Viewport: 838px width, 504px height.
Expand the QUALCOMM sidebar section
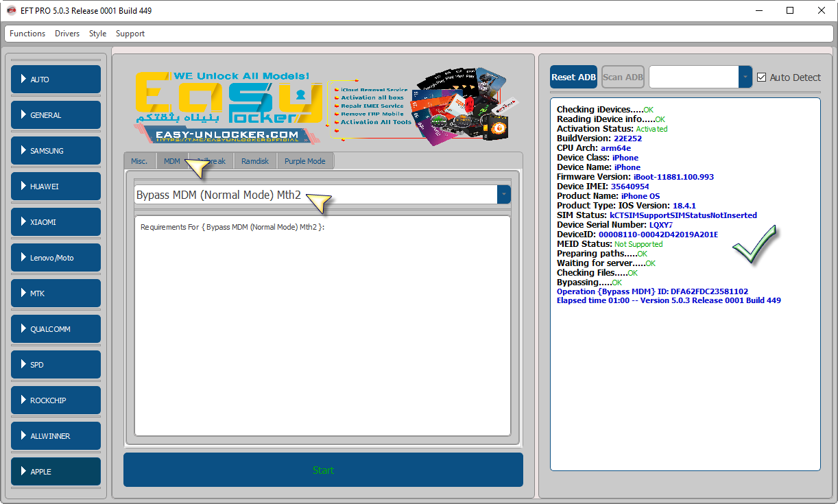pyautogui.click(x=56, y=329)
